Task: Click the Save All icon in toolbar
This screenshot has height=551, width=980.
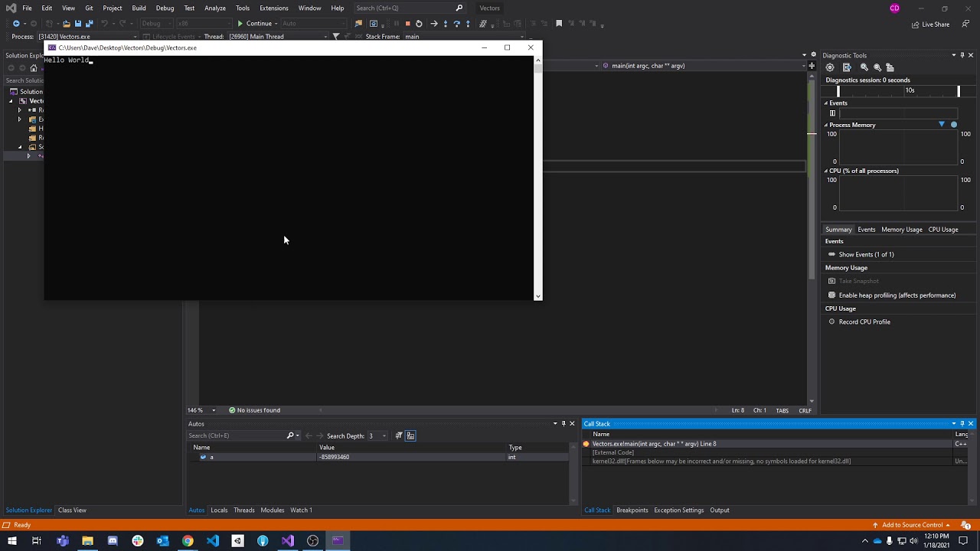Action: (89, 24)
